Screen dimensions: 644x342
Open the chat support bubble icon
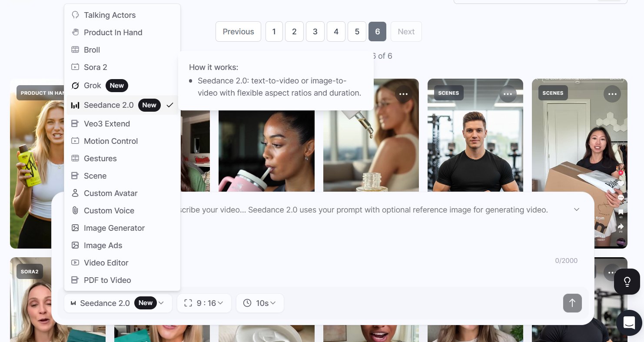point(629,322)
